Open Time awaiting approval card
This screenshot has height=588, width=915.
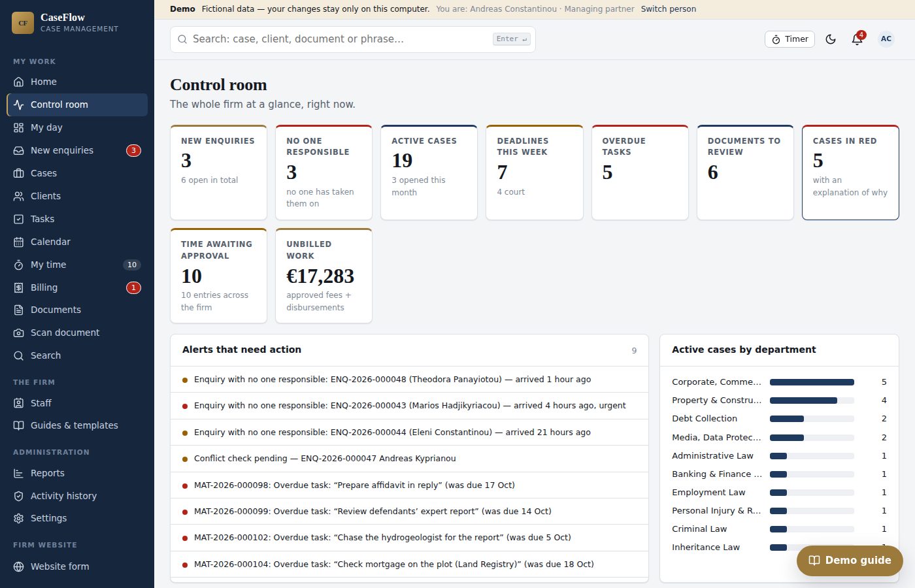coord(218,276)
